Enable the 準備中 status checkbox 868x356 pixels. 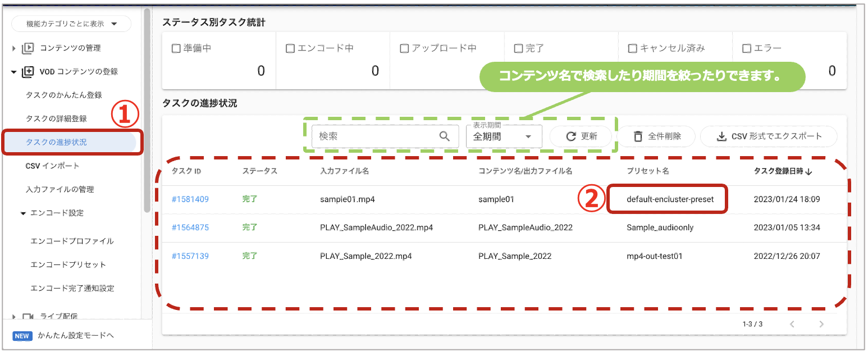(176, 49)
